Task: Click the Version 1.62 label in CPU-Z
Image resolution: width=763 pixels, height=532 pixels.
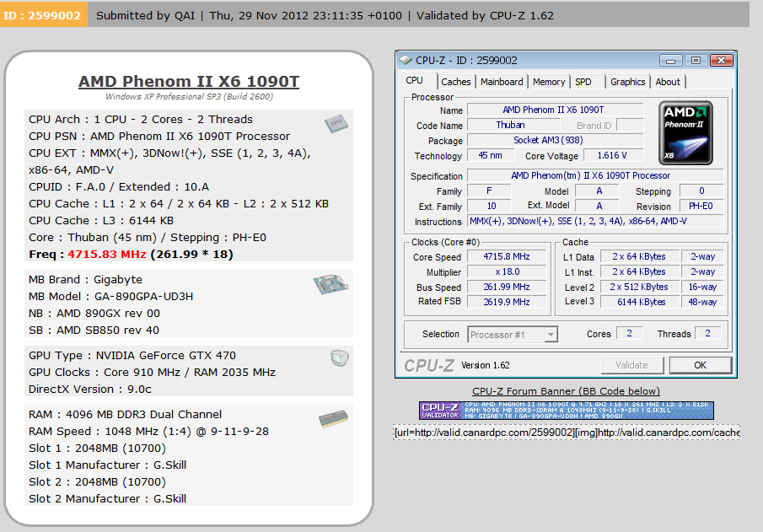Action: tap(485, 365)
